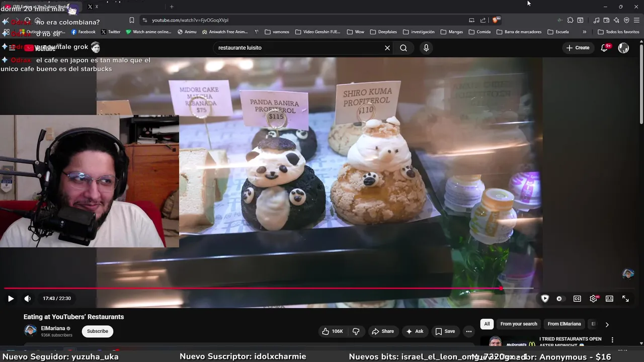The width and height of the screenshot is (644, 362).
Task: Seek on the red video progress bar
Action: pos(252,289)
